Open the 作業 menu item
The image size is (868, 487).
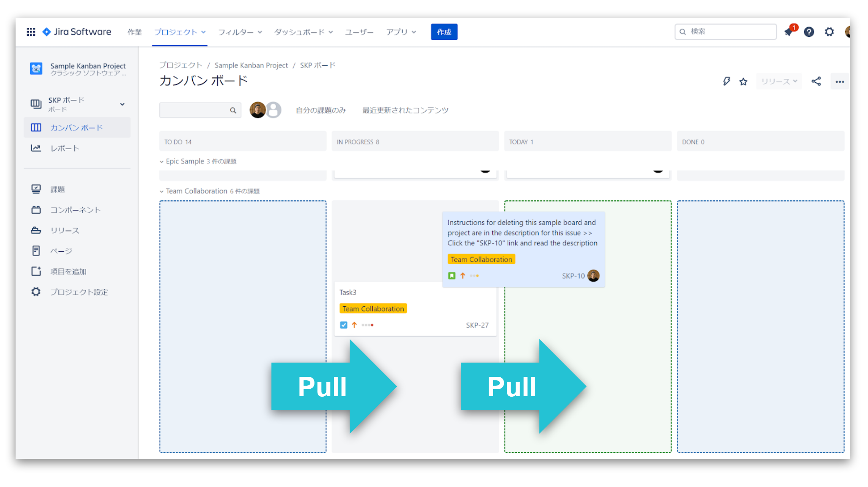click(135, 32)
